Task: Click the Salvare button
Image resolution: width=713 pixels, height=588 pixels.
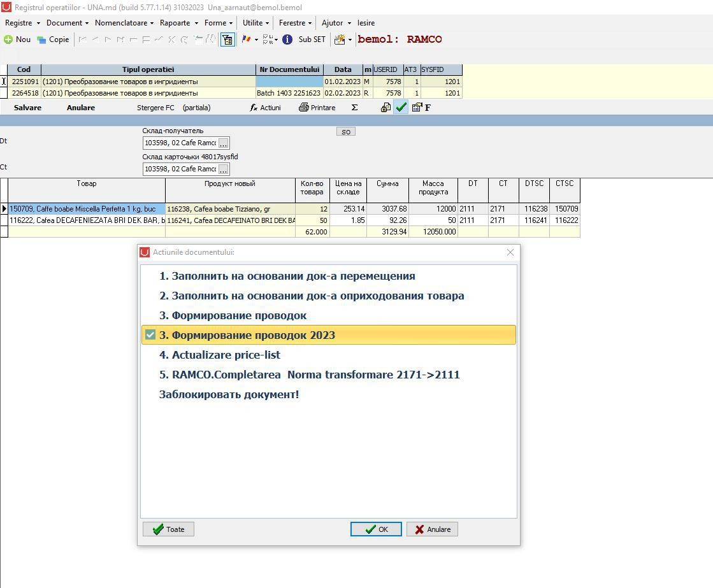Action: [28, 108]
